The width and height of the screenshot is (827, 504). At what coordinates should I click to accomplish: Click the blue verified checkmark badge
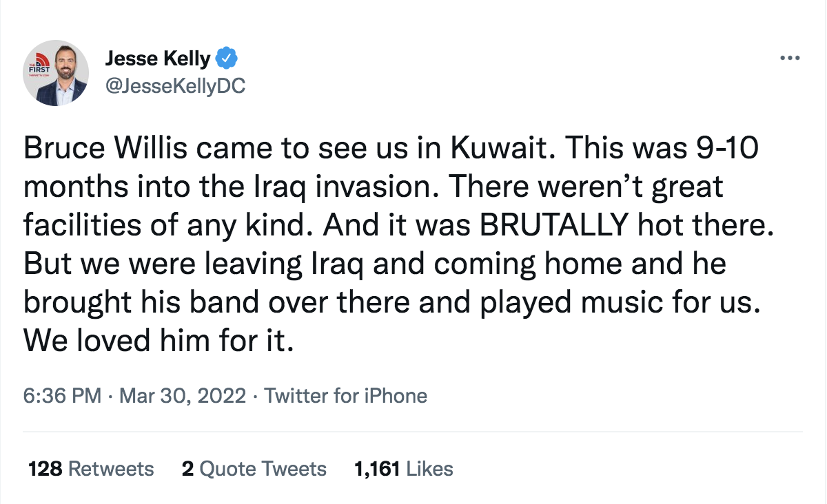click(x=227, y=59)
